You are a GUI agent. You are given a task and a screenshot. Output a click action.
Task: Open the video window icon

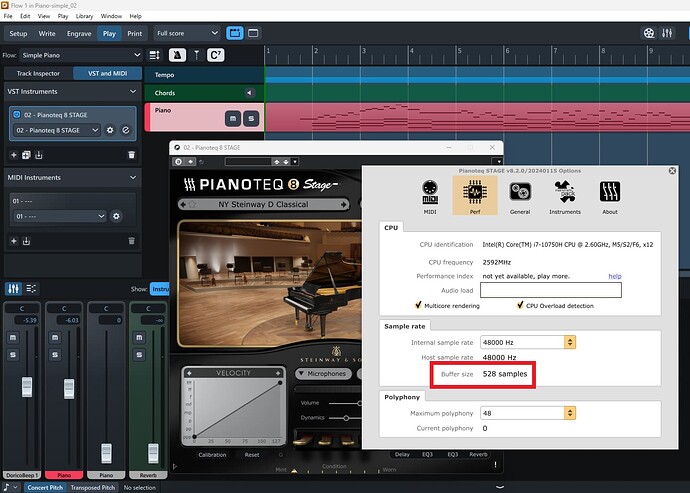[x=649, y=33]
